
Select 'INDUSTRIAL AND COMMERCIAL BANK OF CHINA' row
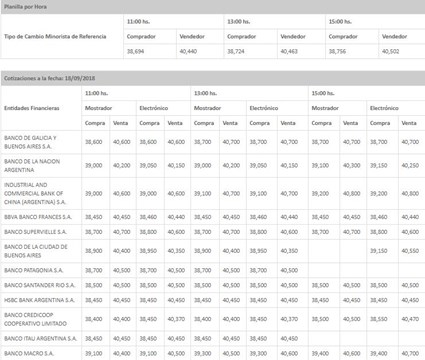click(212, 193)
